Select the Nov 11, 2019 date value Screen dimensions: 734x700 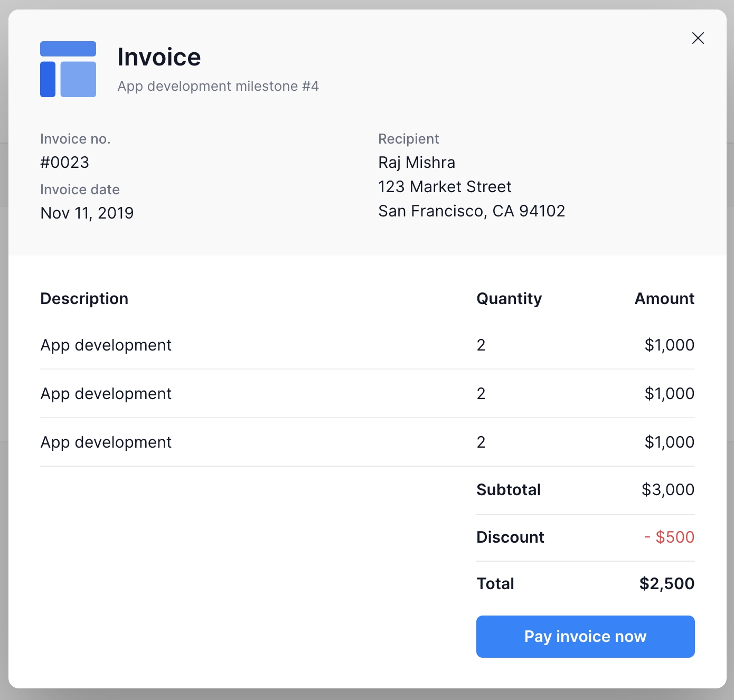[87, 213]
